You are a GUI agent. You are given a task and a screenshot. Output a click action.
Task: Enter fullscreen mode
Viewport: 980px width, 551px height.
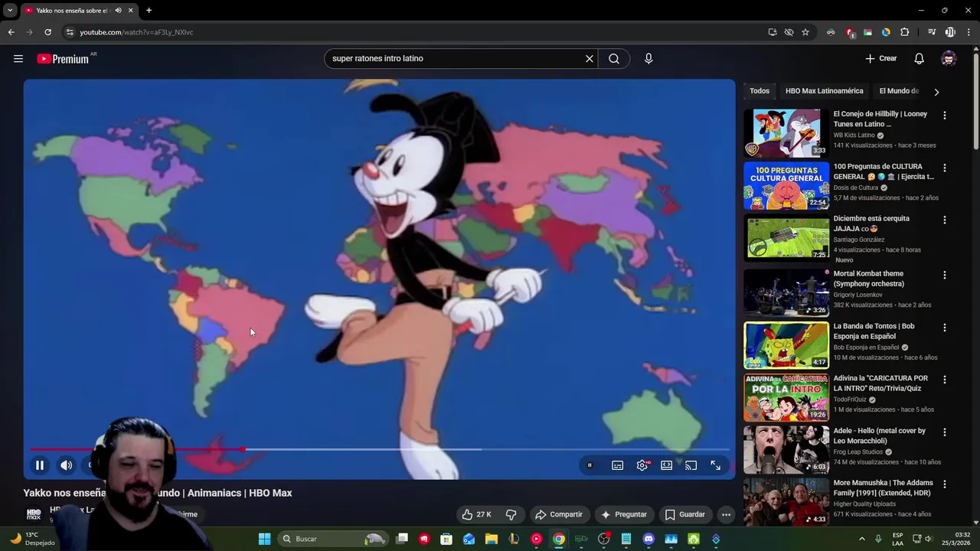(716, 465)
